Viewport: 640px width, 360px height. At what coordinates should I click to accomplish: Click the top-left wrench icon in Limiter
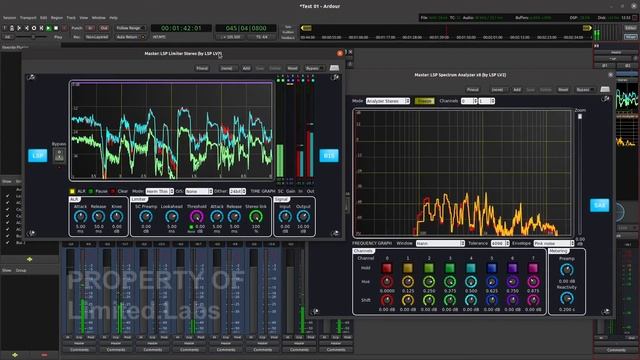click(x=31, y=77)
